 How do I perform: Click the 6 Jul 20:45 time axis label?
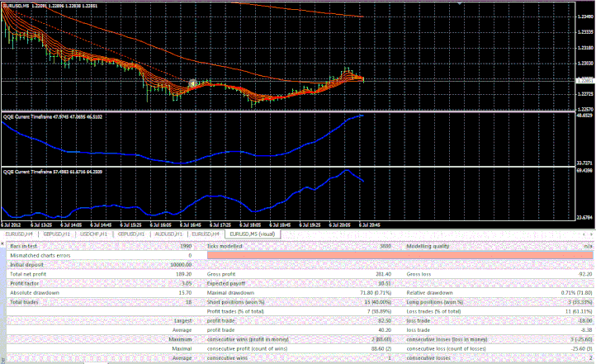(370, 225)
